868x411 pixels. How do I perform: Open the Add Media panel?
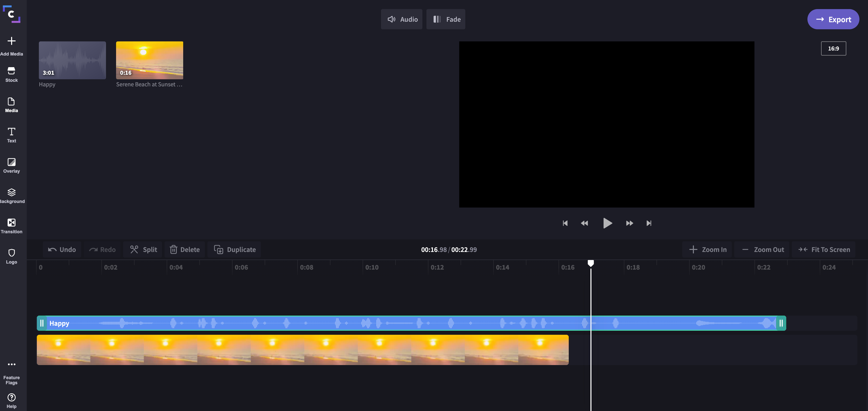[11, 46]
